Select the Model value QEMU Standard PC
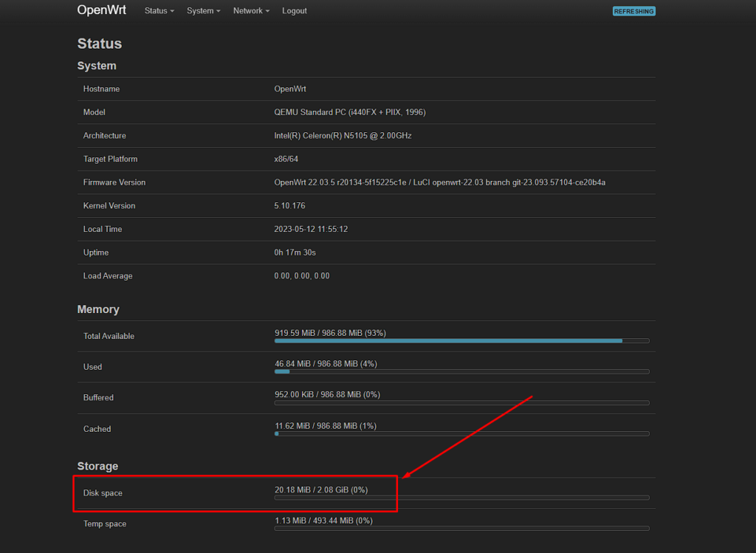The width and height of the screenshot is (756, 553). pos(349,112)
